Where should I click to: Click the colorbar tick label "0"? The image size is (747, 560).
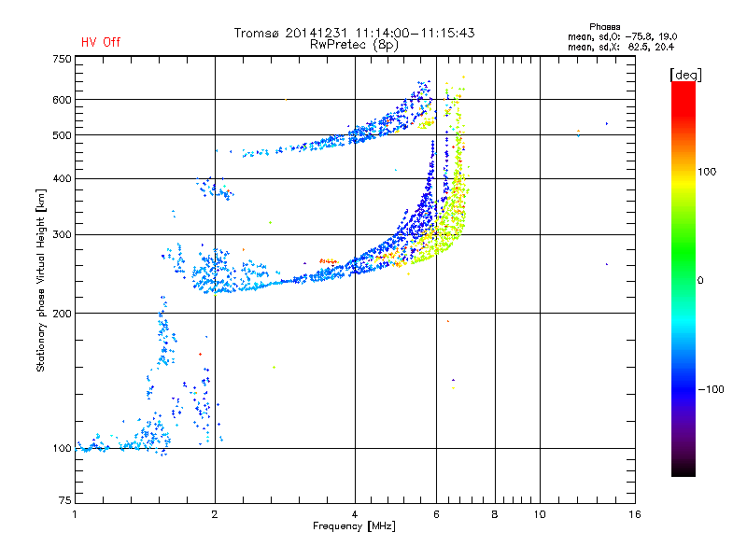pyautogui.click(x=700, y=281)
